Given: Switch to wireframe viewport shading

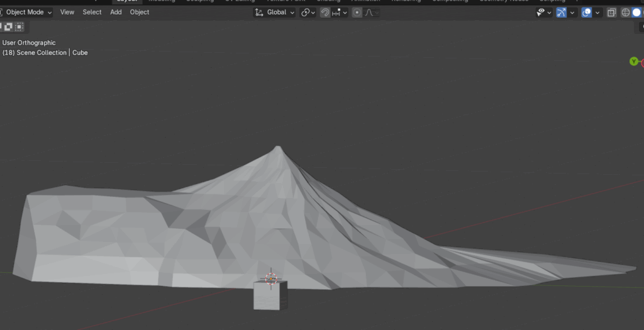Looking at the screenshot, I should tap(626, 13).
